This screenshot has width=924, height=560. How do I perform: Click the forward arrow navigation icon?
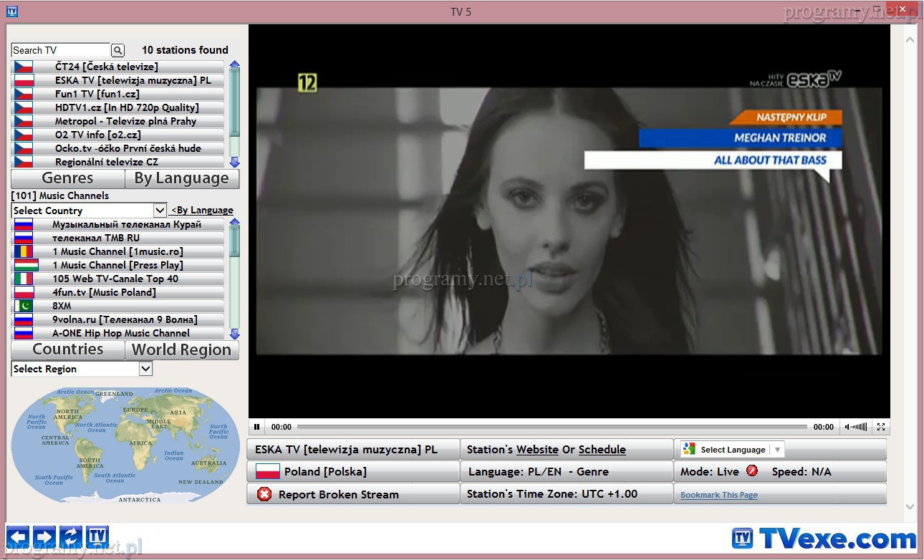(x=44, y=536)
